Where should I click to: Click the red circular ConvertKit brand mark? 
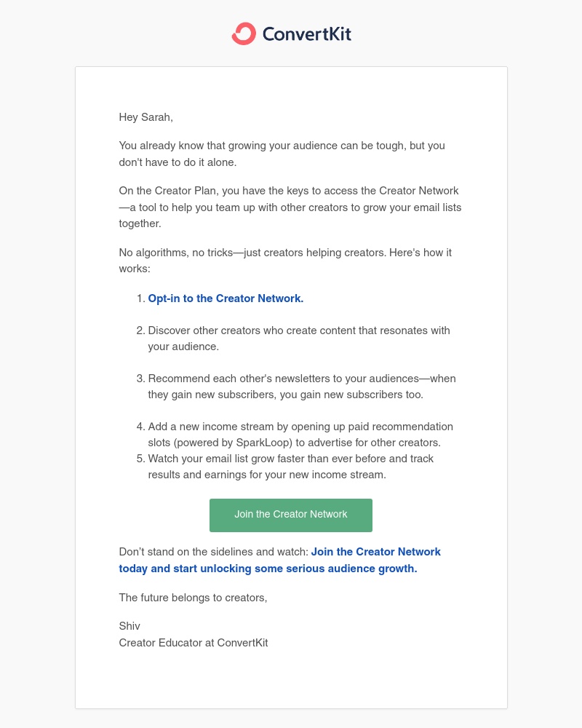[243, 33]
